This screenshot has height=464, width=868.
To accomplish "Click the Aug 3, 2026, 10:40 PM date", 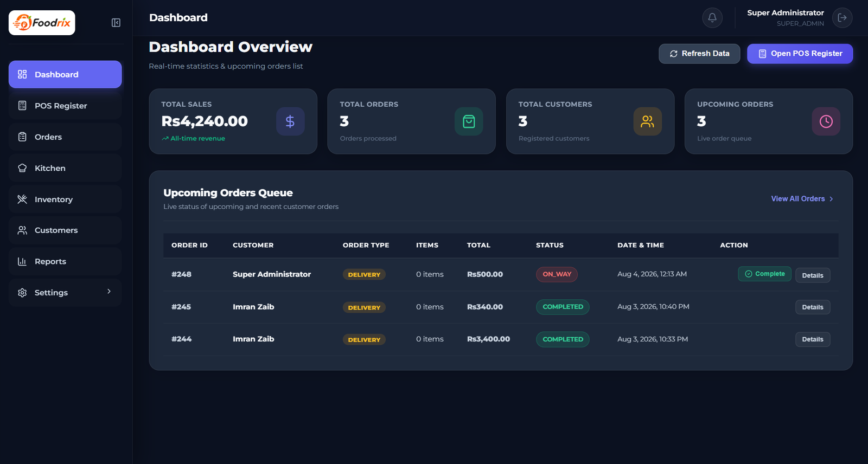I will click(653, 307).
